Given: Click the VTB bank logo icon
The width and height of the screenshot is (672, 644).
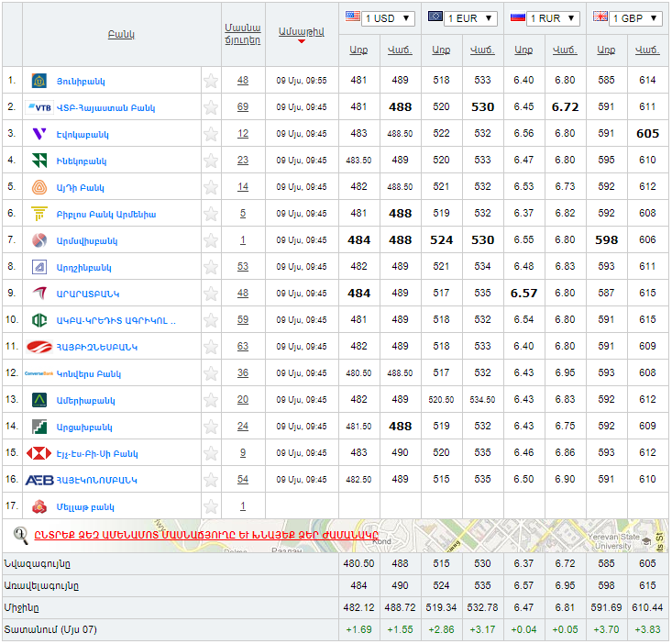Looking at the screenshot, I should [x=40, y=107].
